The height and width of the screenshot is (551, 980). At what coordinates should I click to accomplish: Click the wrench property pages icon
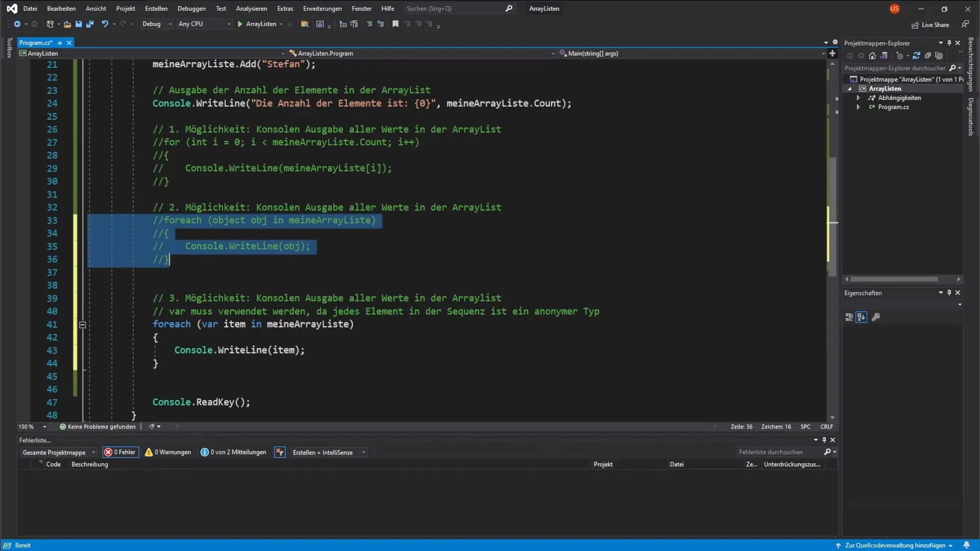click(876, 317)
